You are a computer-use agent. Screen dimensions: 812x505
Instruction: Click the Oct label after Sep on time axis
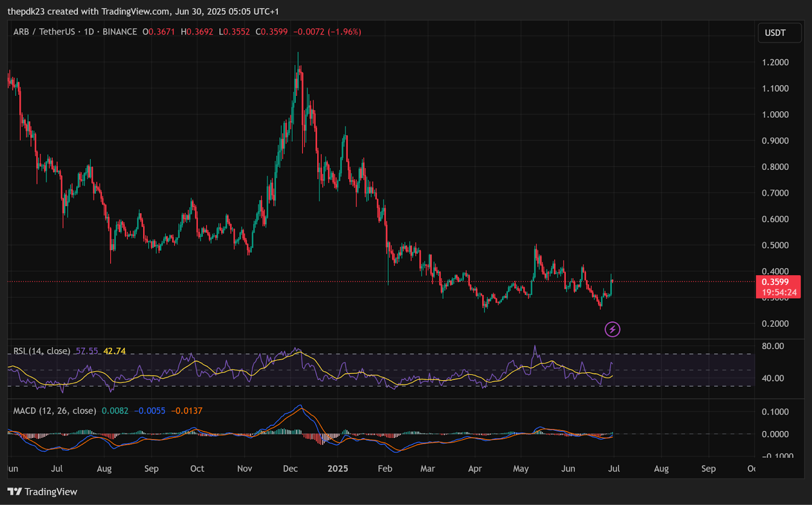click(197, 468)
